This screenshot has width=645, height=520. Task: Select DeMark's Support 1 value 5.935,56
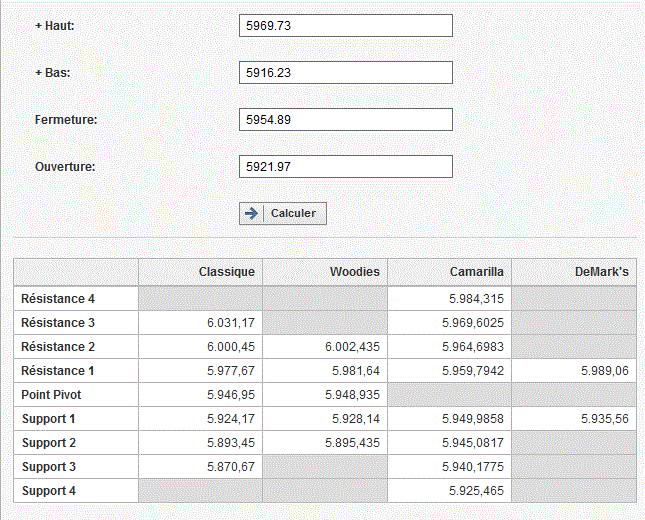point(603,419)
